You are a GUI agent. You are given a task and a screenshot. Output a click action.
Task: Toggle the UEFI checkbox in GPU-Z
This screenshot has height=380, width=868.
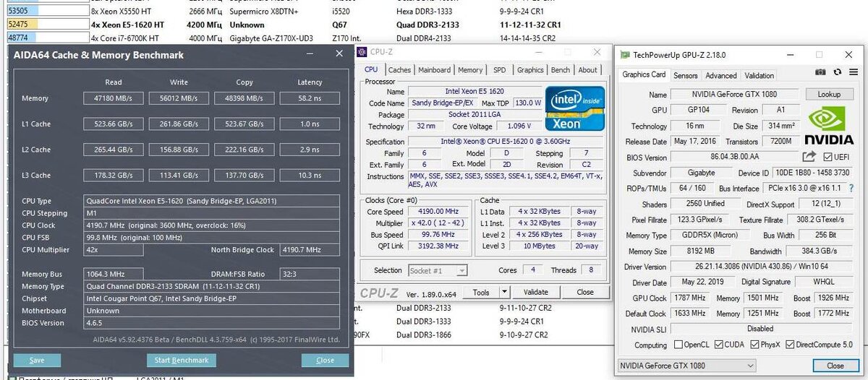(x=827, y=157)
